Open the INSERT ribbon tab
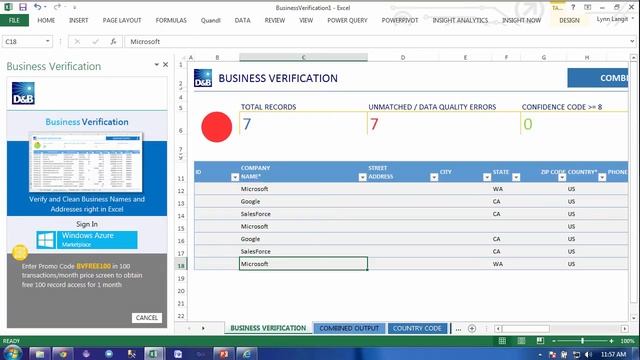The height and width of the screenshot is (360, 640). 78,20
